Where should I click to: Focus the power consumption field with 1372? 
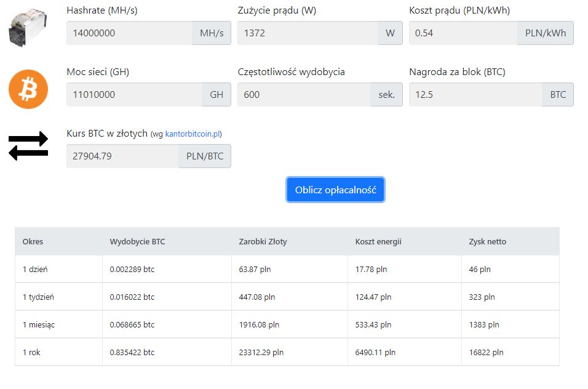tap(308, 33)
